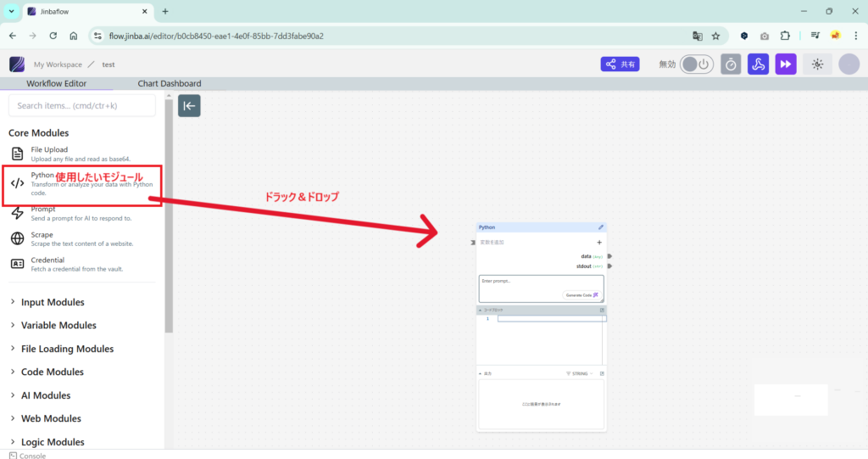This screenshot has width=868, height=459.
Task: Collapse sidebar with arrow icon
Action: pos(189,106)
